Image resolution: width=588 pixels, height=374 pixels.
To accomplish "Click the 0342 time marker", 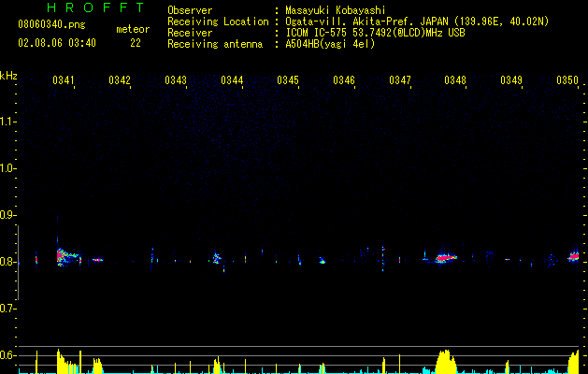I will pyautogui.click(x=120, y=80).
